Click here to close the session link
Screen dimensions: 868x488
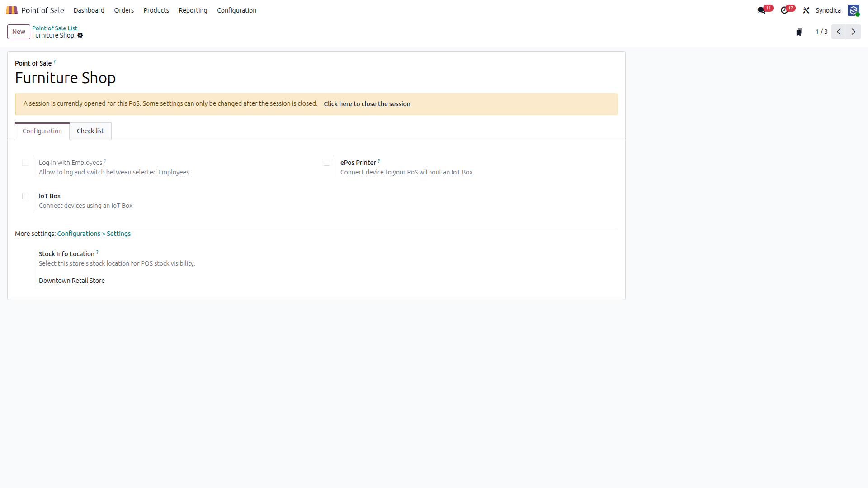(x=367, y=104)
